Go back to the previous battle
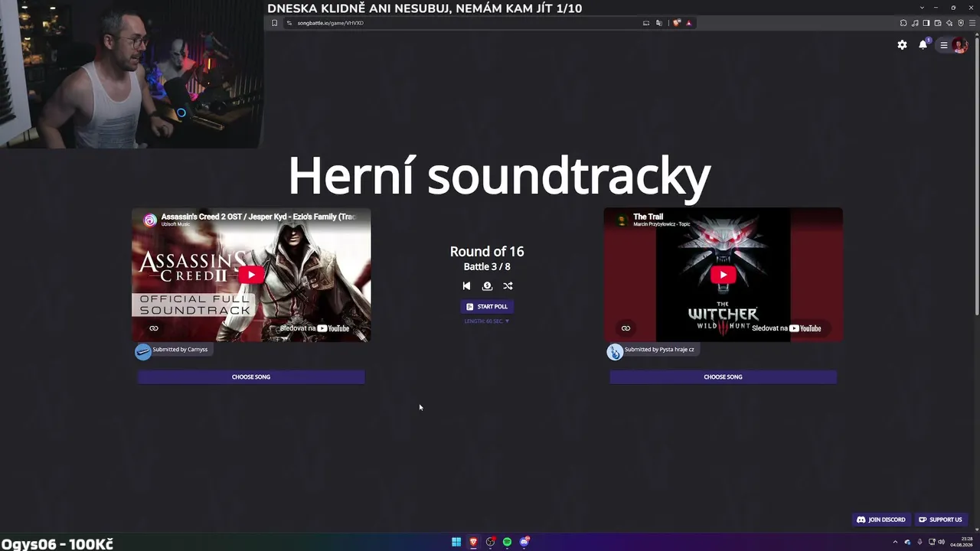Screen dimensions: 980x551 pos(466,285)
